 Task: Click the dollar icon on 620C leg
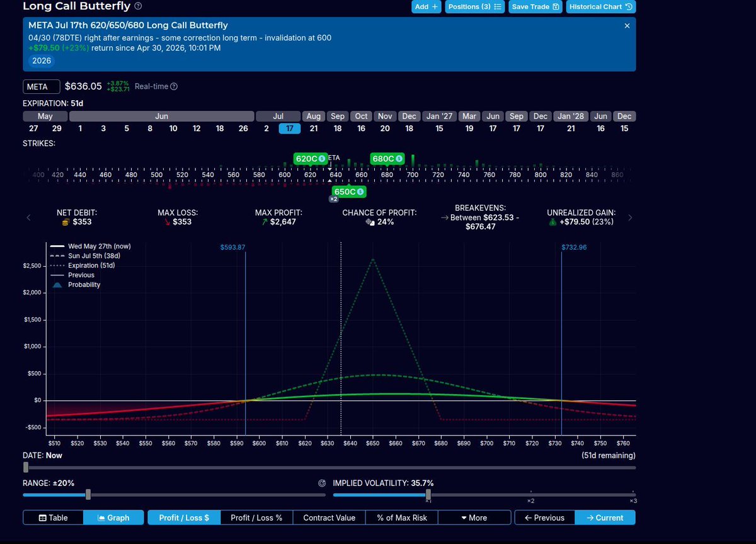(x=321, y=159)
